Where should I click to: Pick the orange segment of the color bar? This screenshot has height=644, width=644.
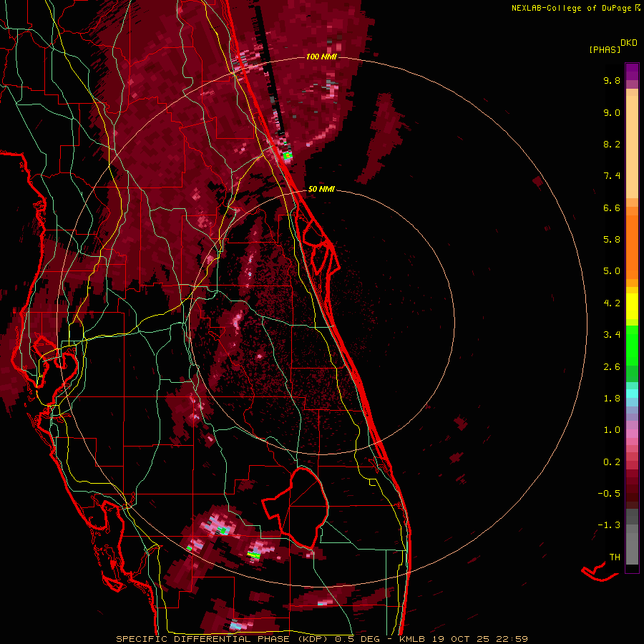click(x=632, y=246)
